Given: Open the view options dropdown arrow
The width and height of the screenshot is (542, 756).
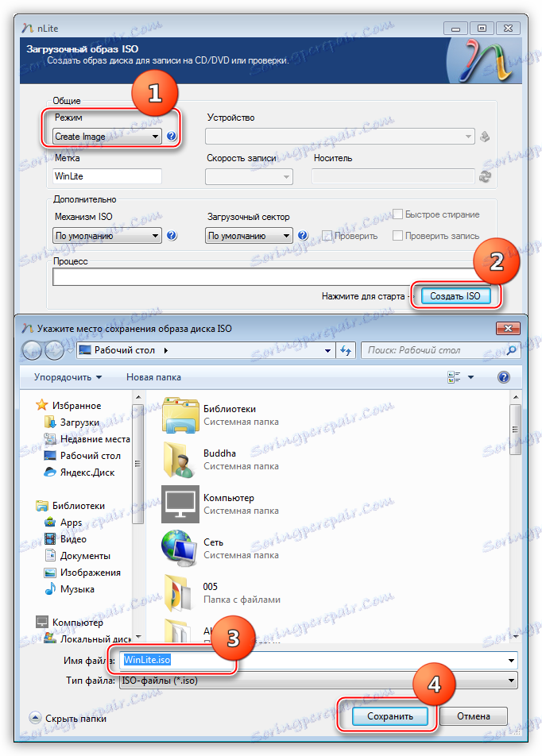Looking at the screenshot, I should tap(470, 377).
